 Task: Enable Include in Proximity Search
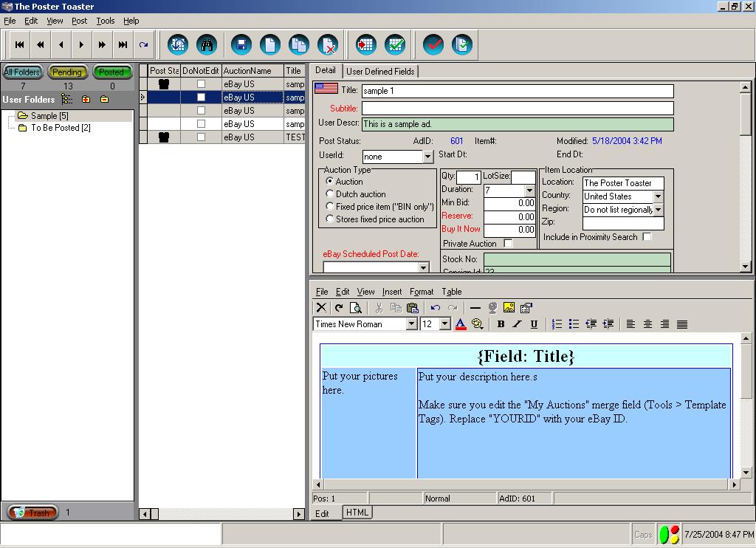647,237
